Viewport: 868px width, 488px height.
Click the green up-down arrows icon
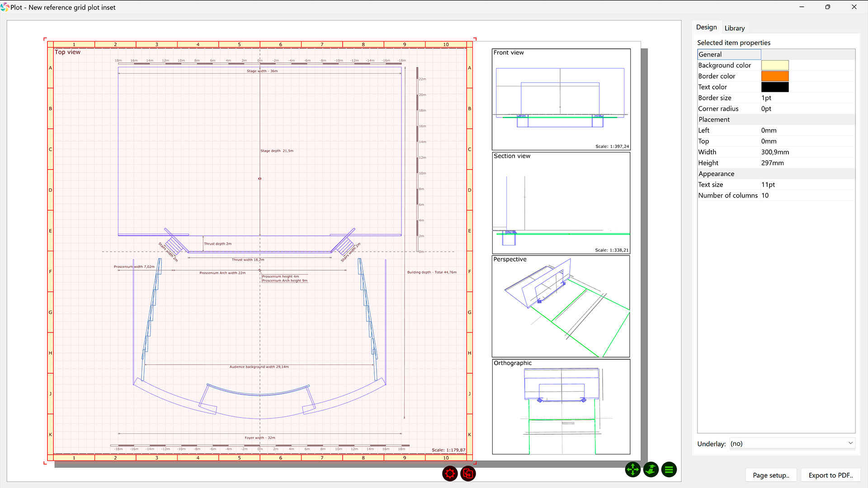[651, 470]
